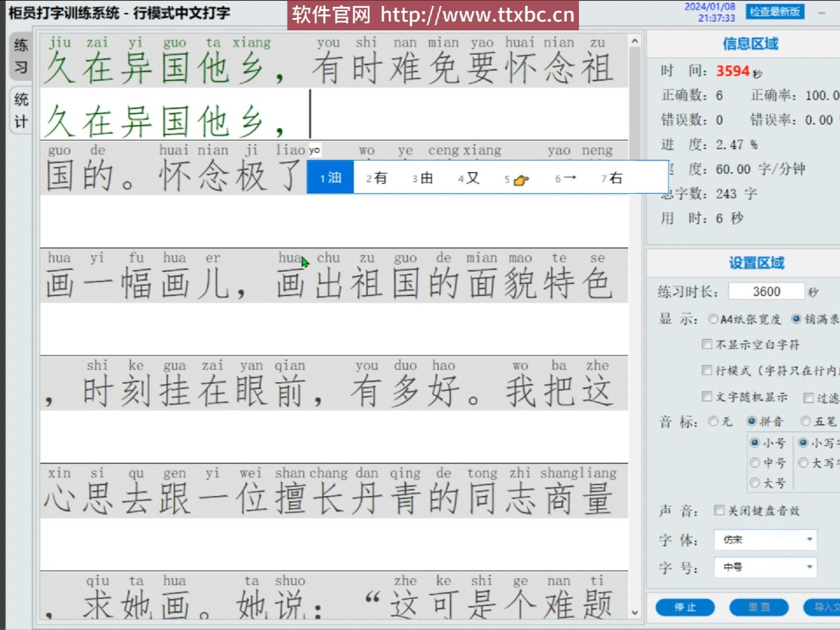Open the 字体 font dropdown

click(765, 540)
